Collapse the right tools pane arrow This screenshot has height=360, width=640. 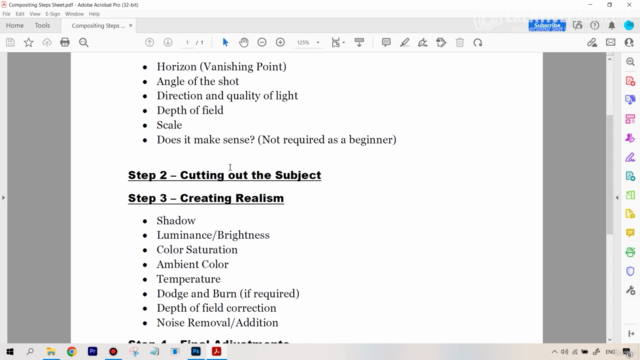617,198
